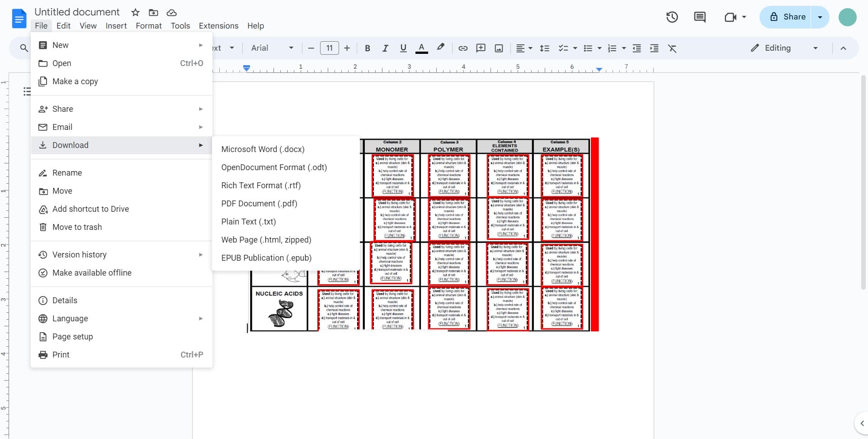Click the clear formatting icon

click(672, 48)
